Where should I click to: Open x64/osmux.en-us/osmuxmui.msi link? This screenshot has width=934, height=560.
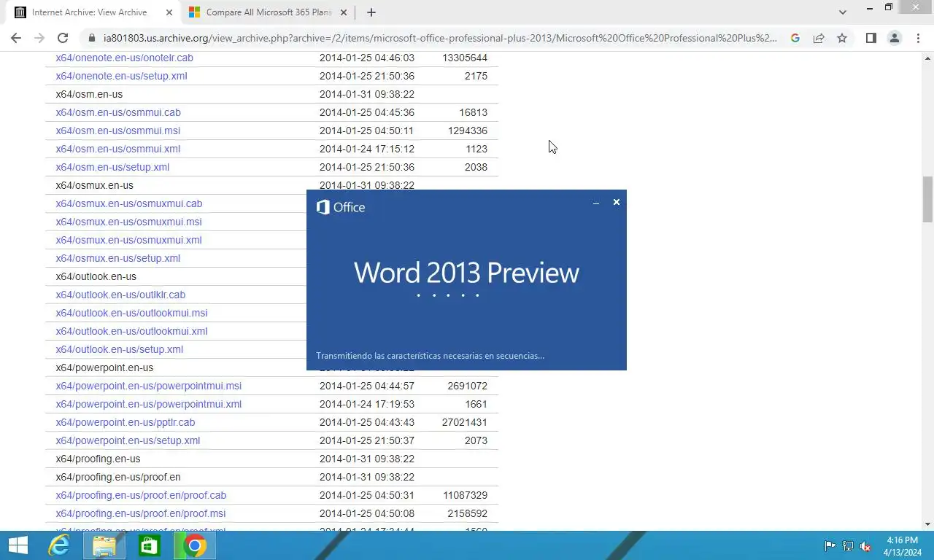[128, 222]
